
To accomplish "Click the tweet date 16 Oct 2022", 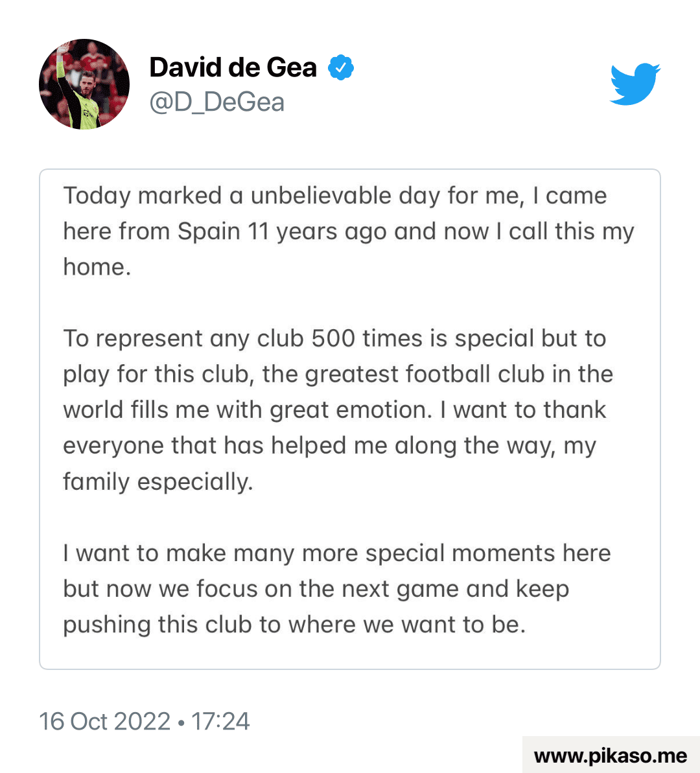I will 104,721.
